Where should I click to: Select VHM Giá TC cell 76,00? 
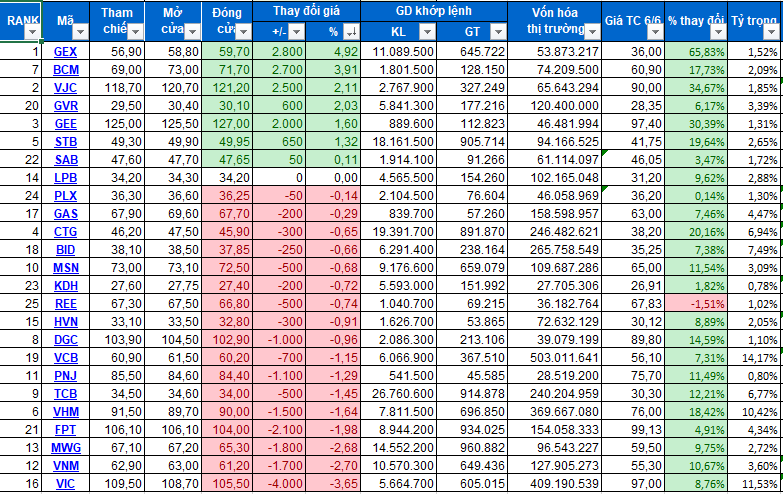633,412
